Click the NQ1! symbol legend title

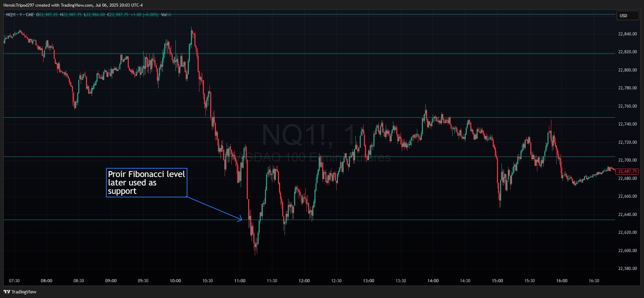pyautogui.click(x=20, y=15)
